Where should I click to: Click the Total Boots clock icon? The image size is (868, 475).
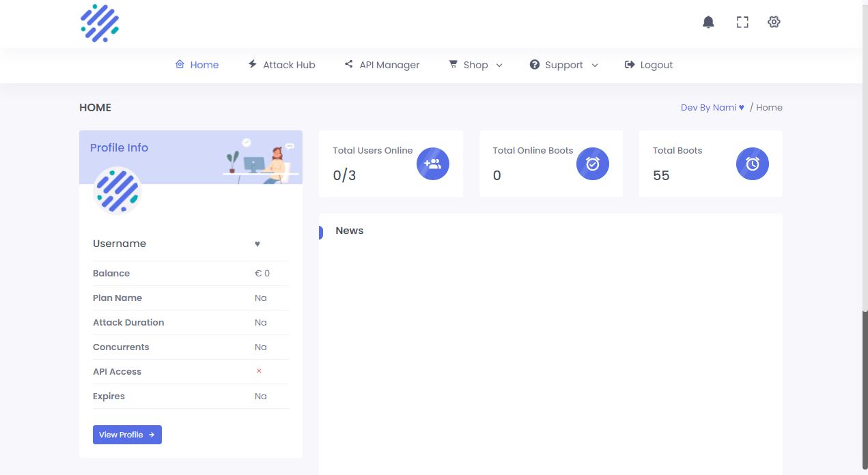click(753, 164)
